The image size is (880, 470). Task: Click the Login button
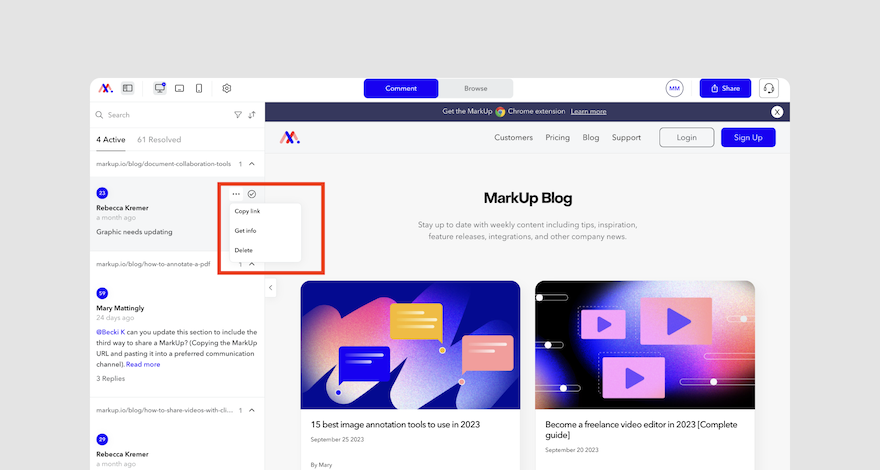[x=686, y=138]
